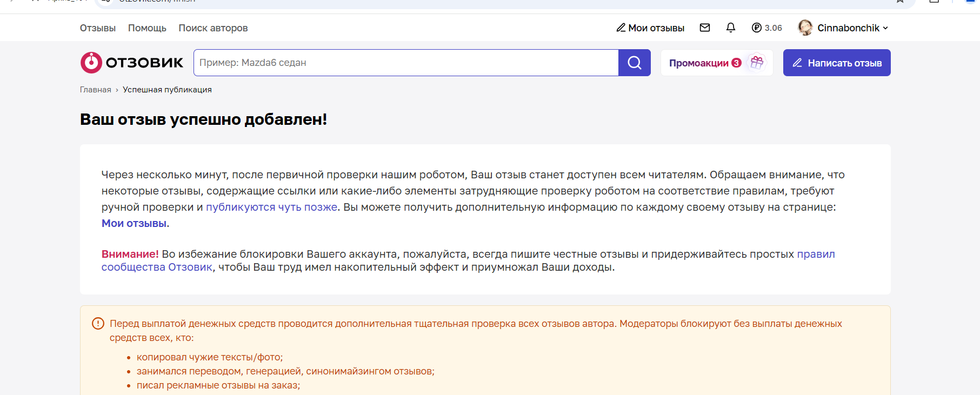Open Поиск авторов menu item
The width and height of the screenshot is (980, 395).
213,28
